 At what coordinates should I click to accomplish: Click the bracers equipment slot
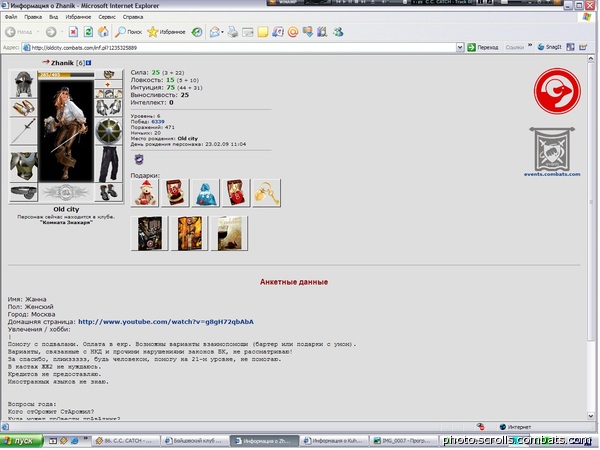point(23,108)
